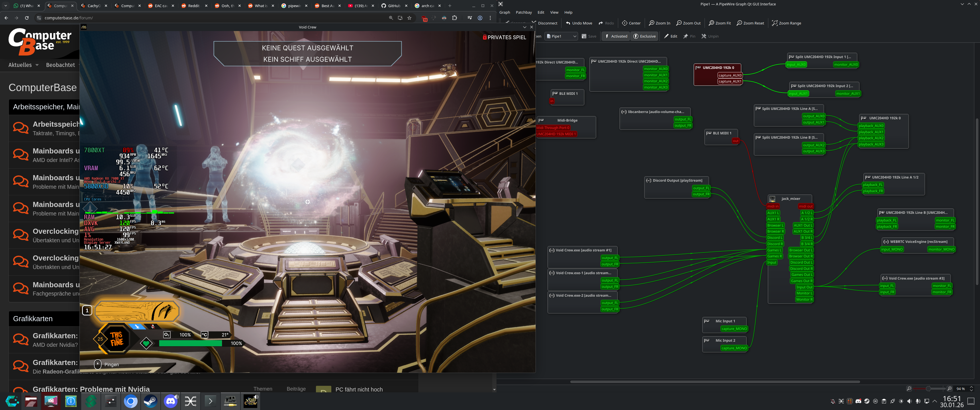Open the Patchbay menu
Image resolution: width=980 pixels, height=410 pixels.
(x=524, y=13)
